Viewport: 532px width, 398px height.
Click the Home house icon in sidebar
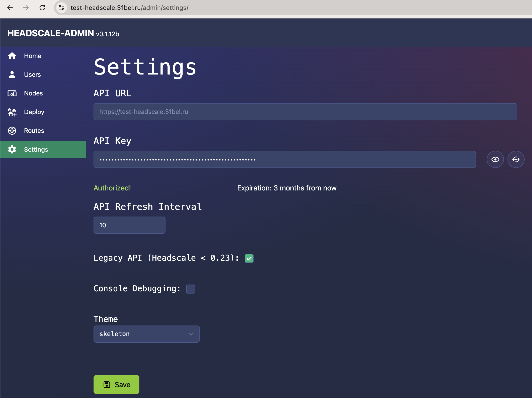coord(12,56)
